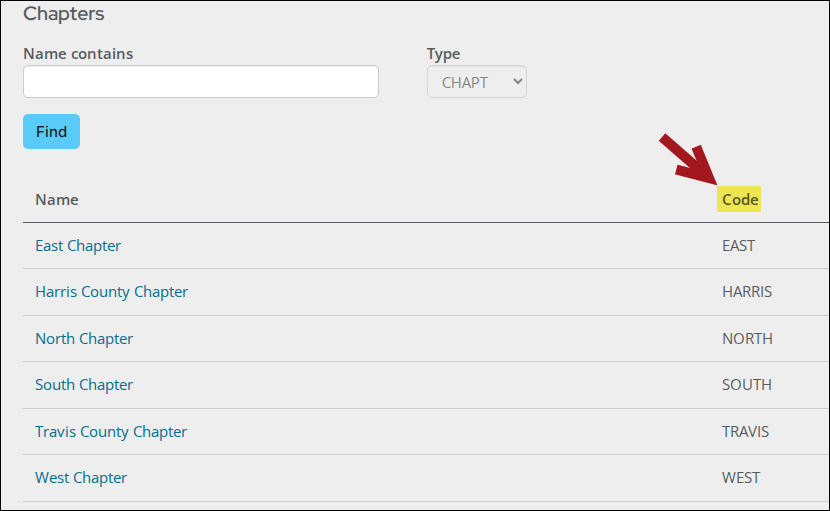This screenshot has height=511, width=830.
Task: Open the East Chapter link
Action: click(x=78, y=246)
